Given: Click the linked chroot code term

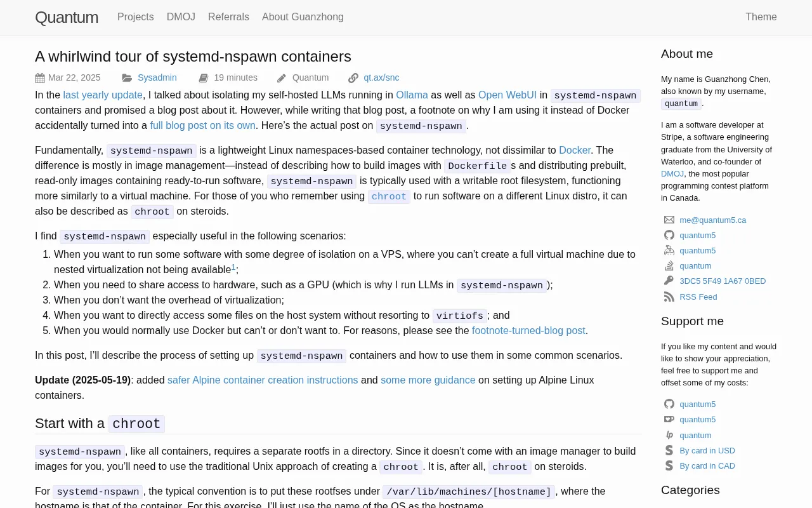Looking at the screenshot, I should [x=389, y=196].
